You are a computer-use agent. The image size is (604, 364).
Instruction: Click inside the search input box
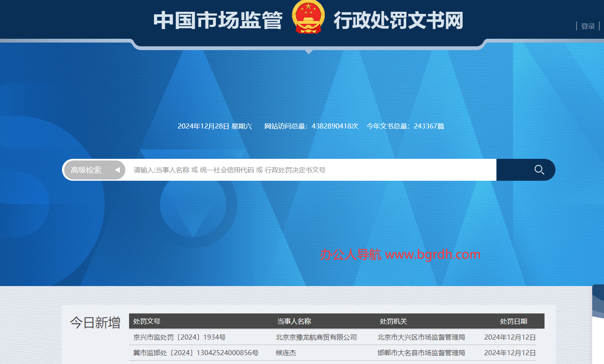pyautogui.click(x=295, y=170)
